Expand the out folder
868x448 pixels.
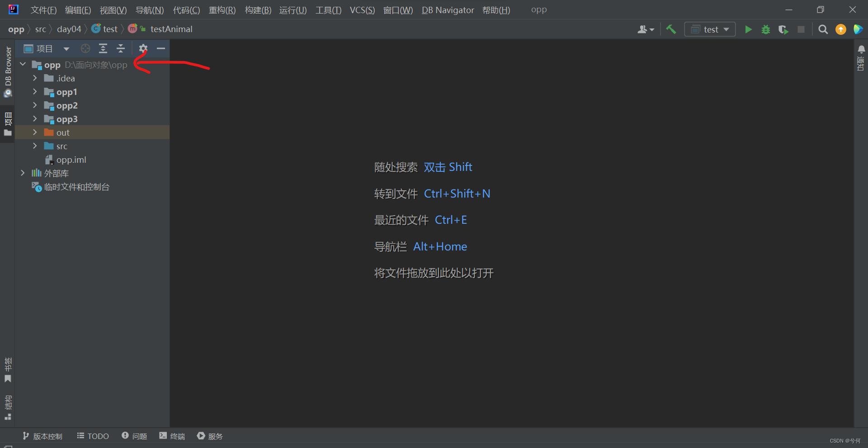pyautogui.click(x=35, y=132)
